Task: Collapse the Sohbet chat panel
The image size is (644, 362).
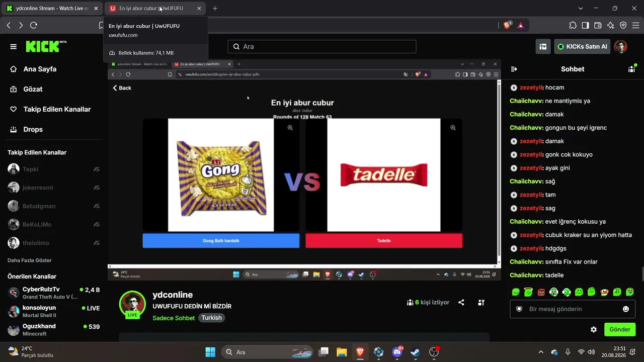Action: click(514, 69)
